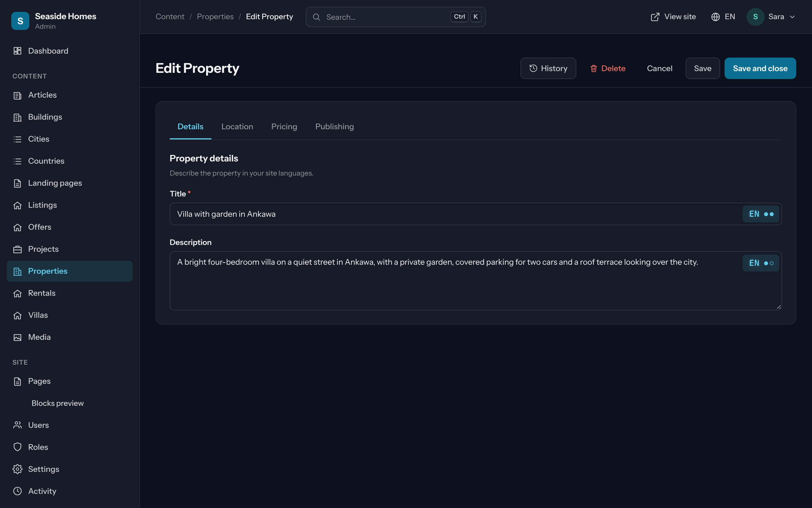
Task: Click Save and close
Action: pos(760,68)
